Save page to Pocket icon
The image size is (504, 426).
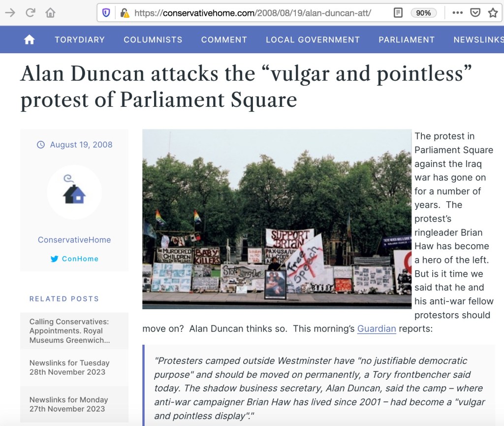(475, 13)
